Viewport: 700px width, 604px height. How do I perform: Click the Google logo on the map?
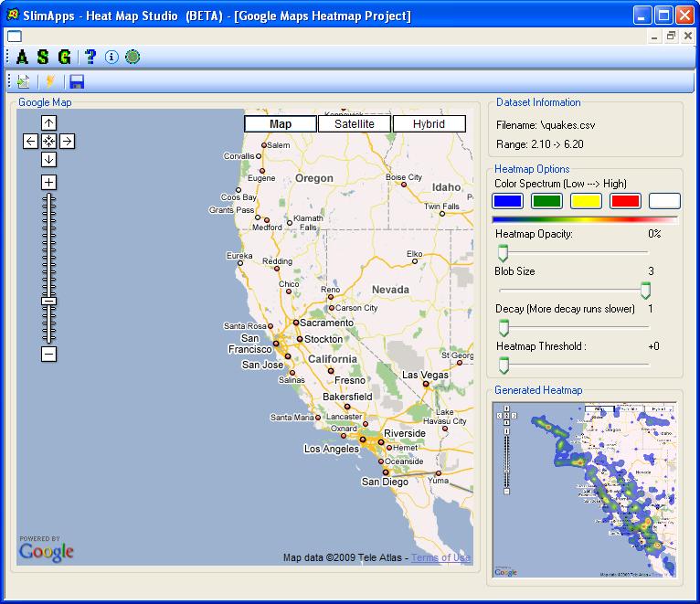click(47, 552)
